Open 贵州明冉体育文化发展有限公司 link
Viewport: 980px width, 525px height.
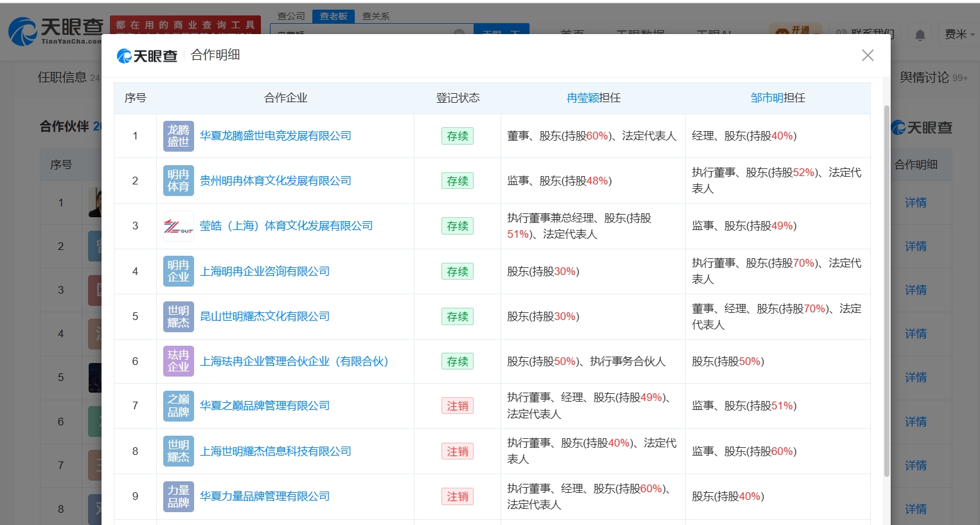(276, 181)
